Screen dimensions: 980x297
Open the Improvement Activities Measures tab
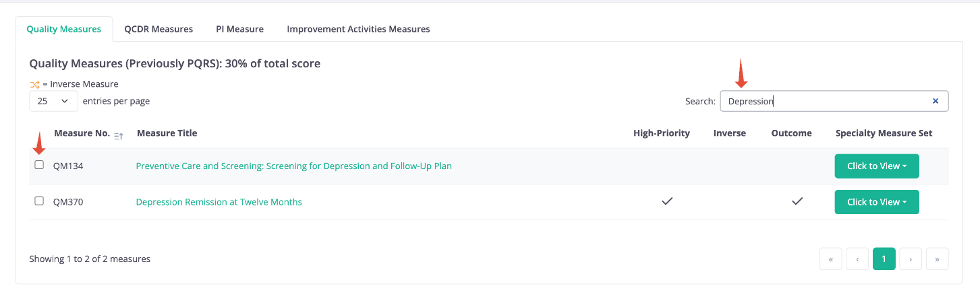[x=358, y=29]
